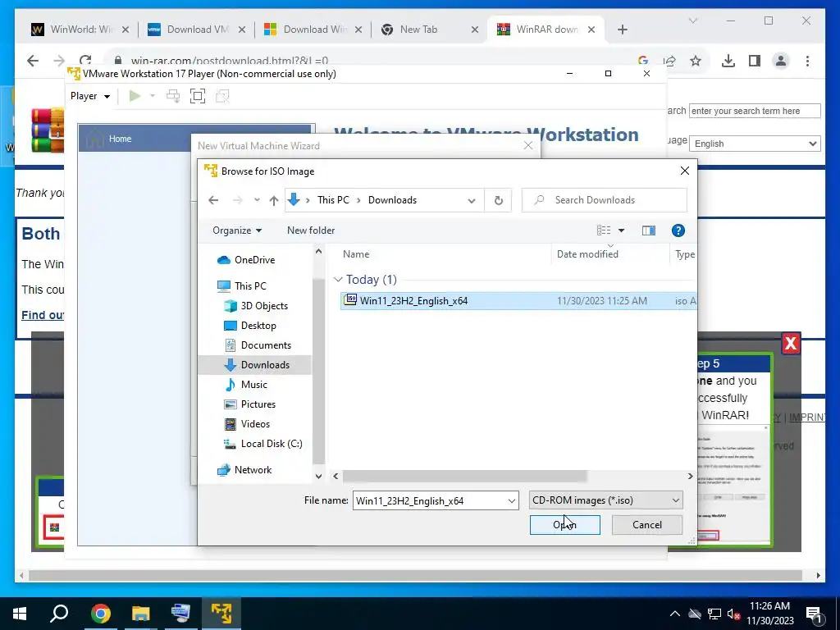Viewport: 840px width, 630px height.
Task: Go back in the file dialog
Action: click(x=213, y=200)
